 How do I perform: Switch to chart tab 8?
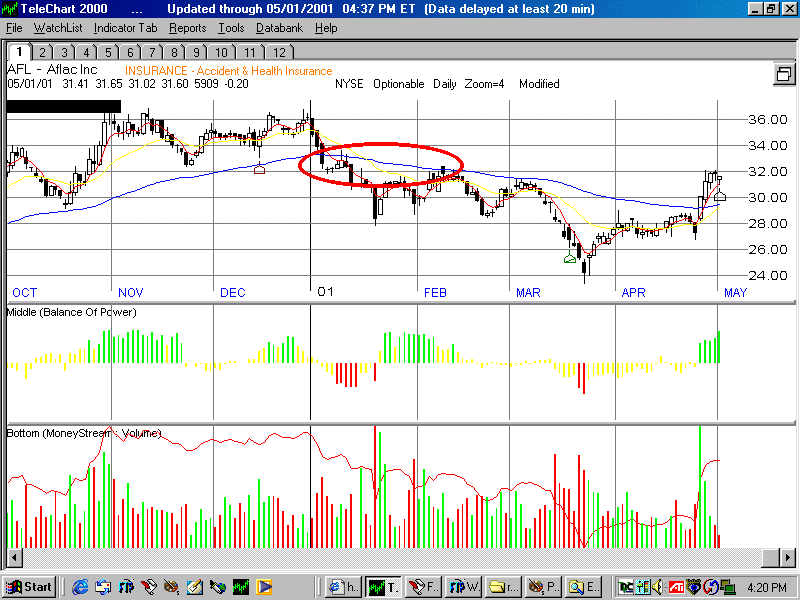[174, 53]
